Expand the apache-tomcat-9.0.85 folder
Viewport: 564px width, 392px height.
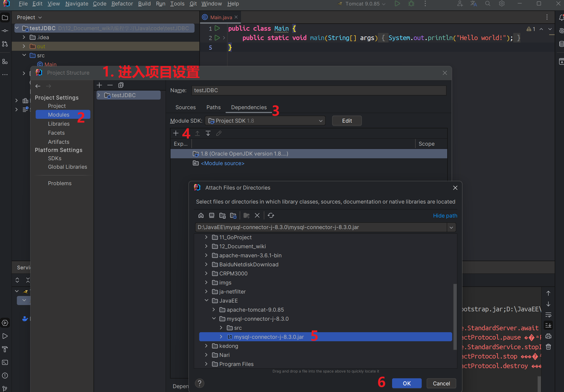(214, 310)
